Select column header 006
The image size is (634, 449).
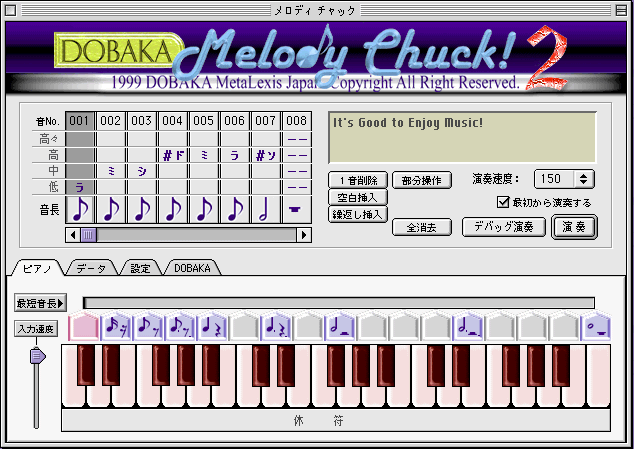tap(235, 121)
